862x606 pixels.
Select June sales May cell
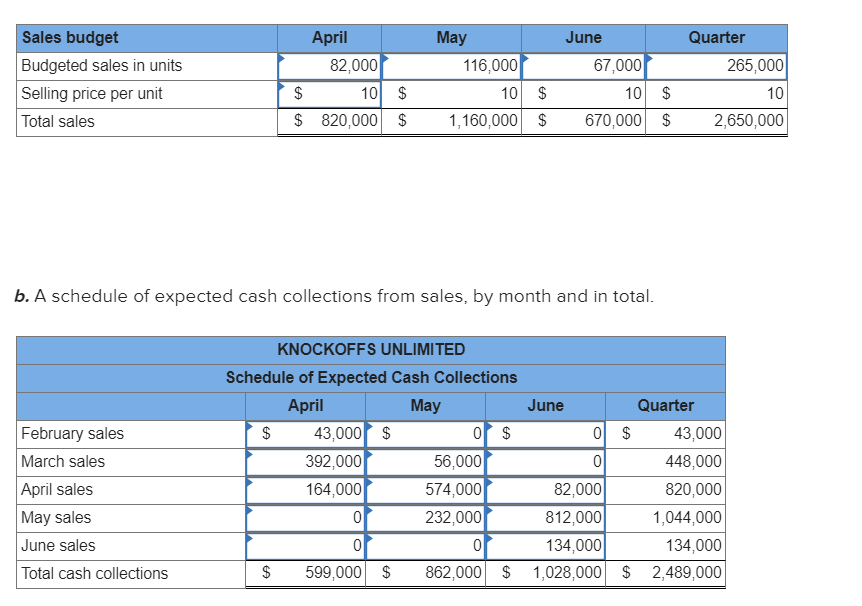[x=426, y=546]
